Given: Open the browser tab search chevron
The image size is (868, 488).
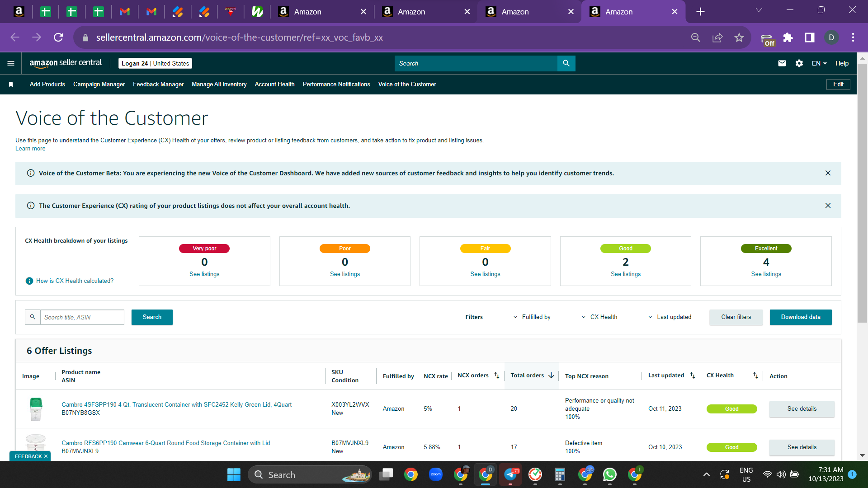Looking at the screenshot, I should pos(759,10).
